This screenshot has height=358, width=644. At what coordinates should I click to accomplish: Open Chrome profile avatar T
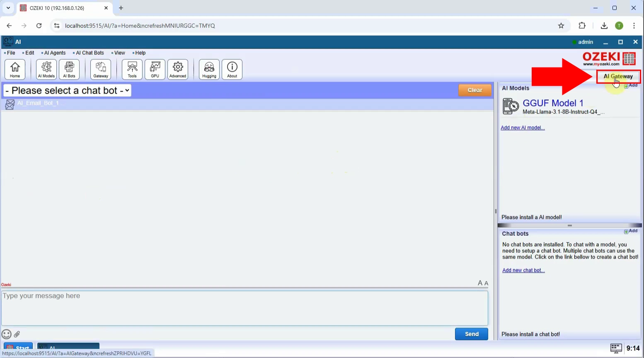coord(619,26)
